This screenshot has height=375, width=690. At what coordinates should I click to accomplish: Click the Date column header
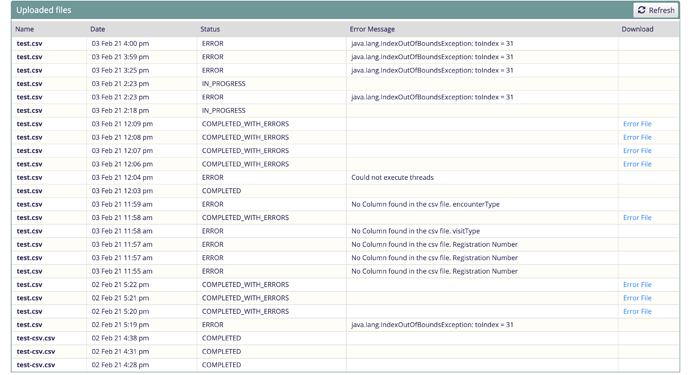coord(98,29)
